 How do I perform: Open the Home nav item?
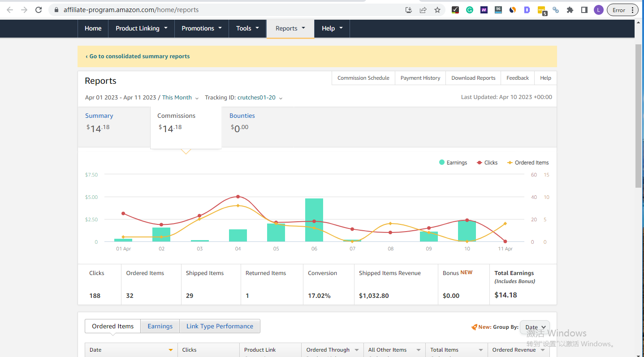pyautogui.click(x=93, y=28)
